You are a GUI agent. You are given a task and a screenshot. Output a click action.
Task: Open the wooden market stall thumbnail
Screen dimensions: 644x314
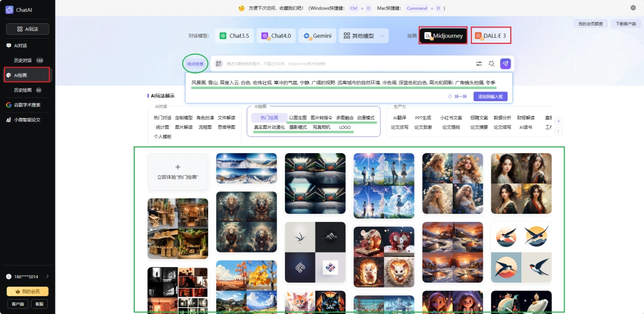[178, 229]
